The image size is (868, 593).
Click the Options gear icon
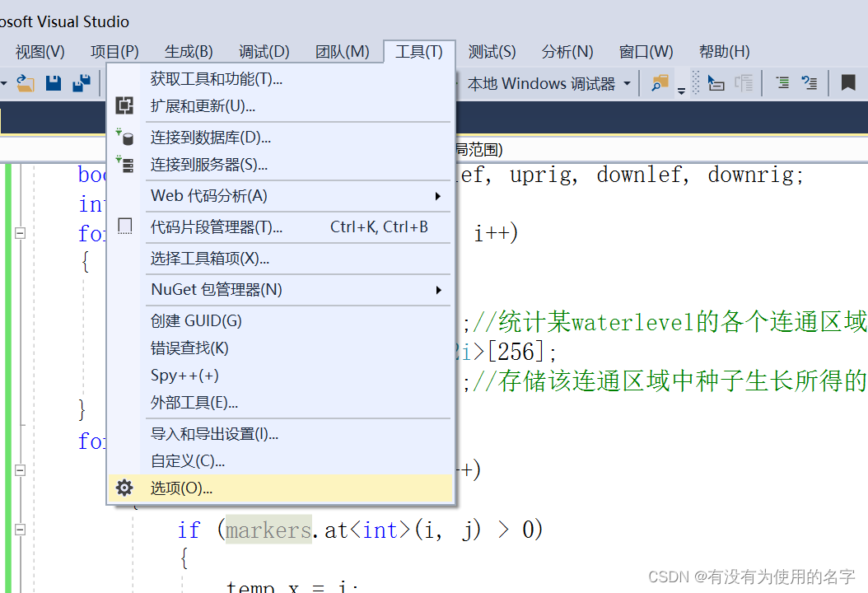tap(124, 488)
